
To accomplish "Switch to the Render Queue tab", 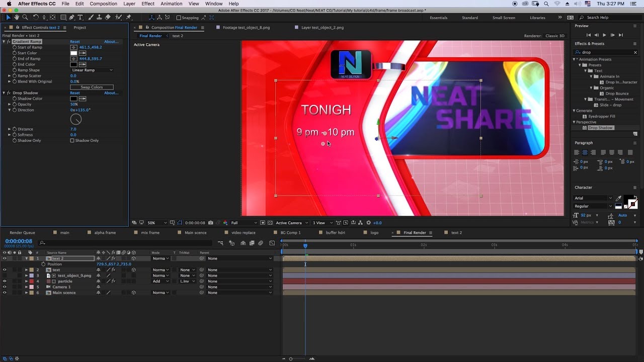I will pyautogui.click(x=22, y=233).
